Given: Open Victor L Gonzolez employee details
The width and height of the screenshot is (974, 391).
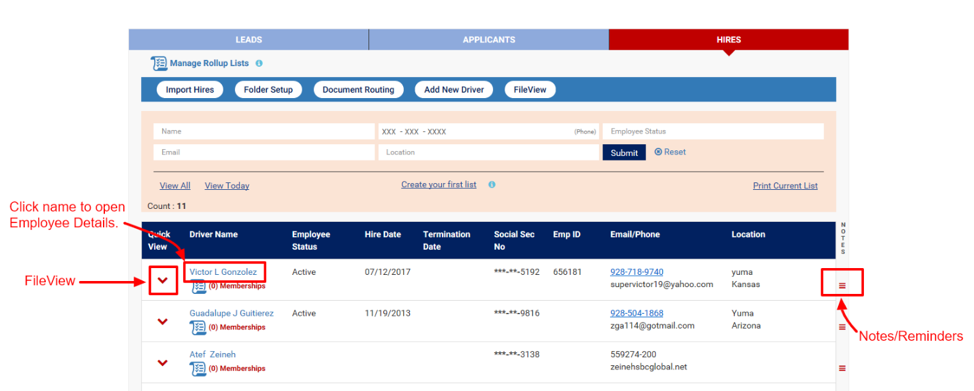Looking at the screenshot, I should pyautogui.click(x=223, y=272).
